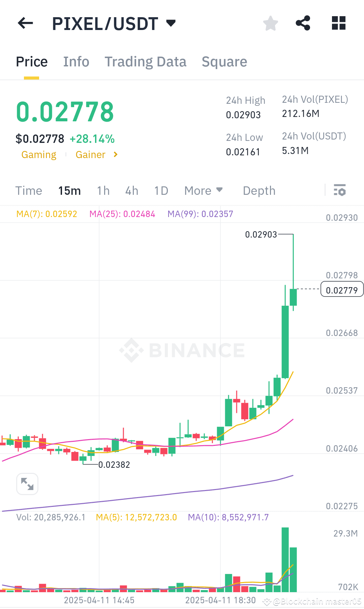The width and height of the screenshot is (364, 609).
Task: Select the candlestick display icon beside Depth
Action: point(340,190)
